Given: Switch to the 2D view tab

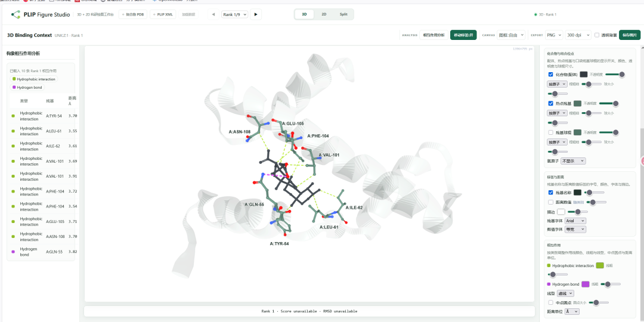Looking at the screenshot, I should (x=324, y=14).
